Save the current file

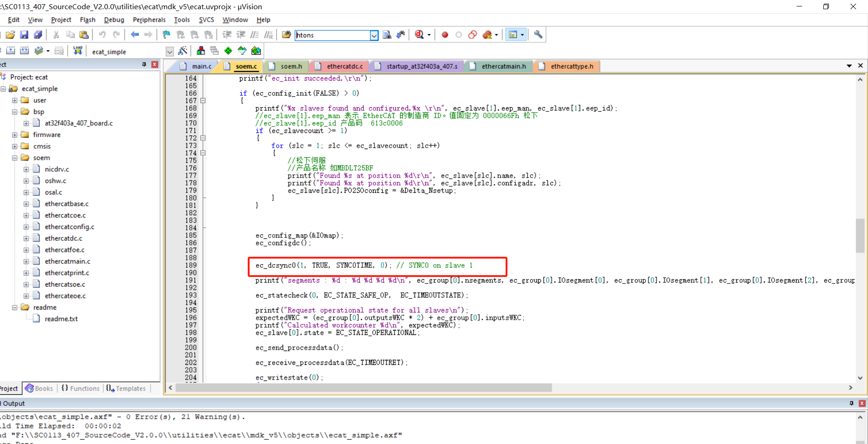[x=24, y=35]
